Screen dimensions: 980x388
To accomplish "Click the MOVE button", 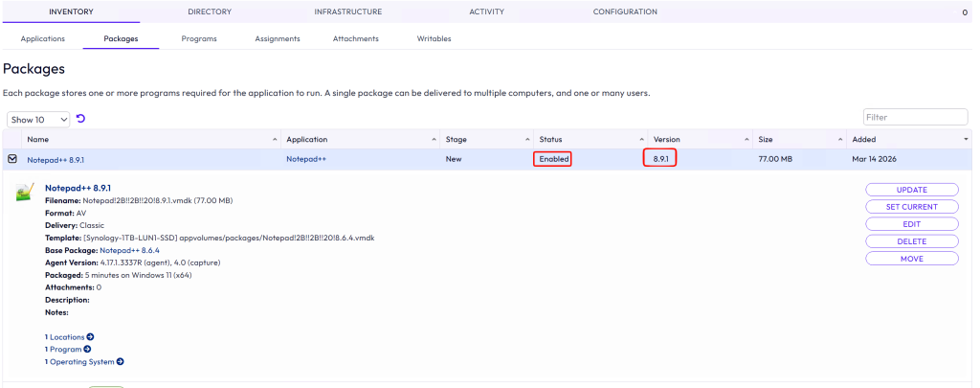I will (912, 259).
